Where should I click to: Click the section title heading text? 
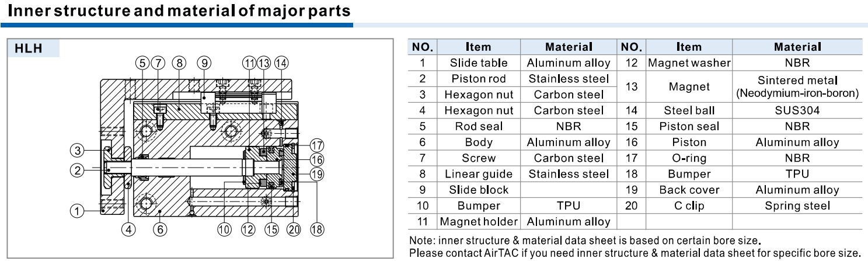(x=179, y=11)
